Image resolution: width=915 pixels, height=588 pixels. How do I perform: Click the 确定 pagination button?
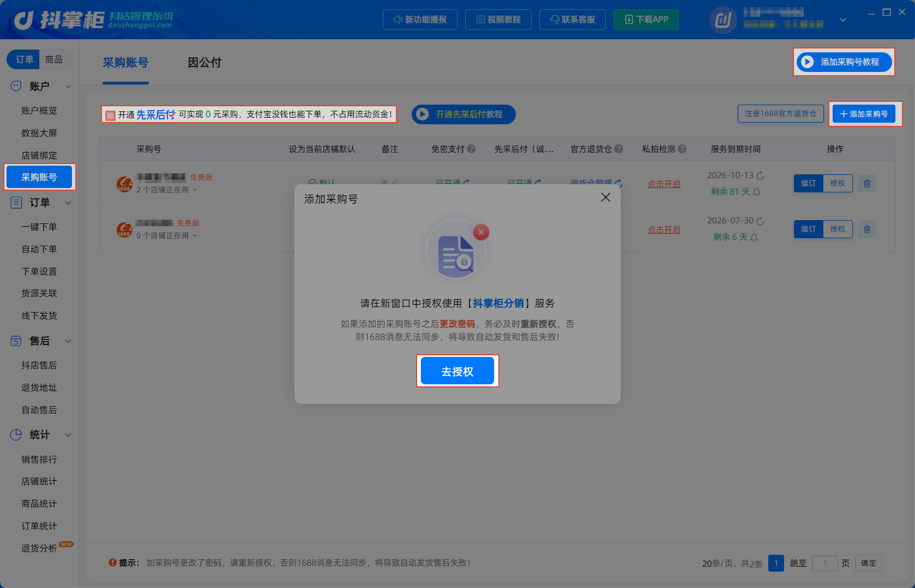(869, 563)
